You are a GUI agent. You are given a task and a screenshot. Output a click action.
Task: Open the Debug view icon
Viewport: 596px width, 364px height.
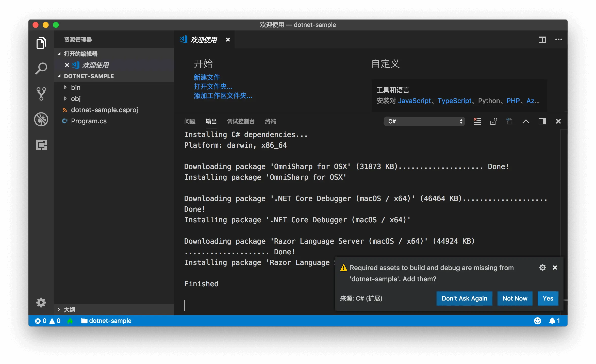coord(41,119)
